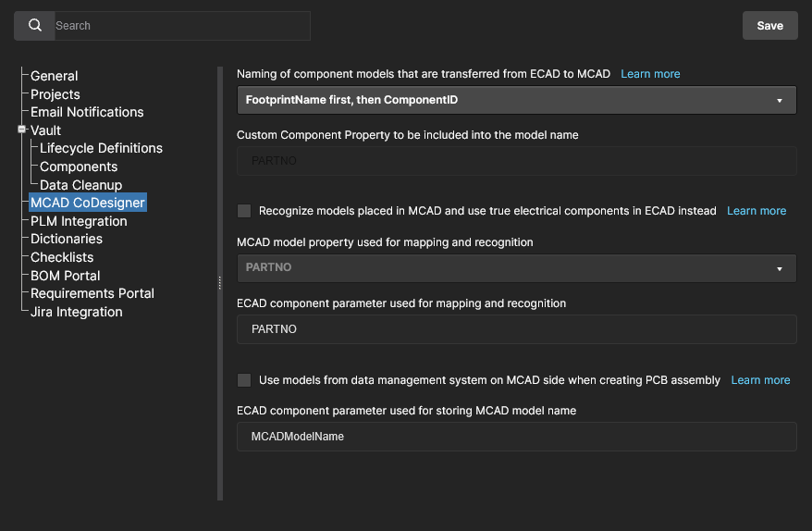
Task: Open Learn more link for PCB assembly
Action: (x=760, y=380)
